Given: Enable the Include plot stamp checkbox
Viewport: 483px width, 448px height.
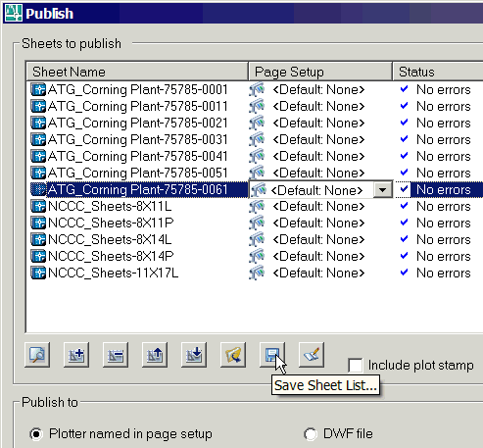Looking at the screenshot, I should click(x=356, y=366).
